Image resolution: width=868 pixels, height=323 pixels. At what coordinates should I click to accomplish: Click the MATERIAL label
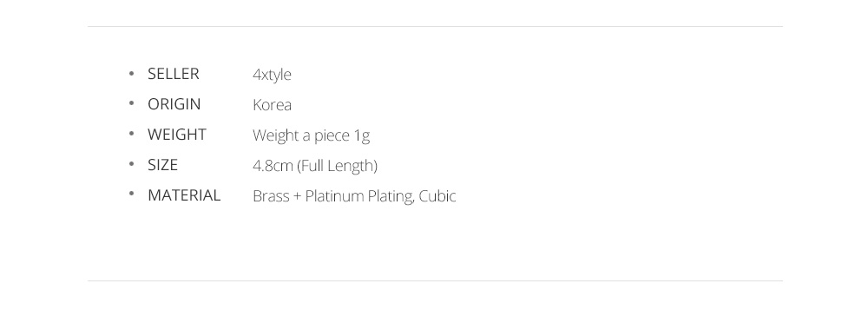(x=184, y=195)
